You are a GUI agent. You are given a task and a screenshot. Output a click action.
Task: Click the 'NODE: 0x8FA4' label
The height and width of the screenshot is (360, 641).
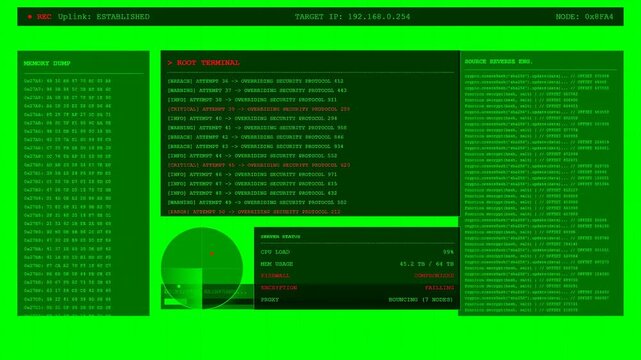coord(584,17)
